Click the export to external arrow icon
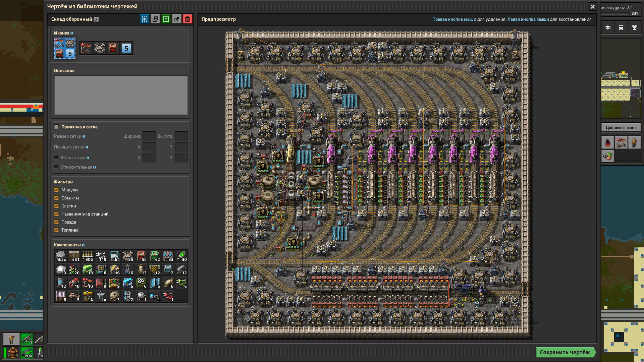This screenshot has height=362, width=644. tap(177, 19)
